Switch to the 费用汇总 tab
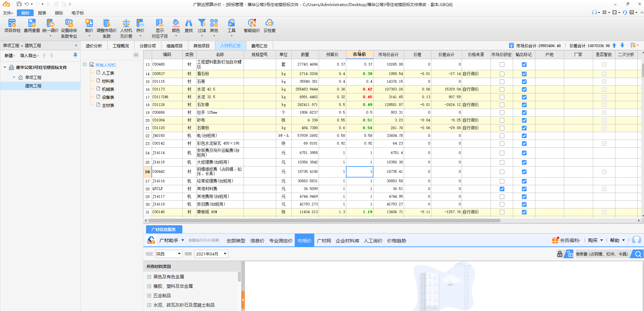This screenshot has width=644, height=311. [x=259, y=46]
